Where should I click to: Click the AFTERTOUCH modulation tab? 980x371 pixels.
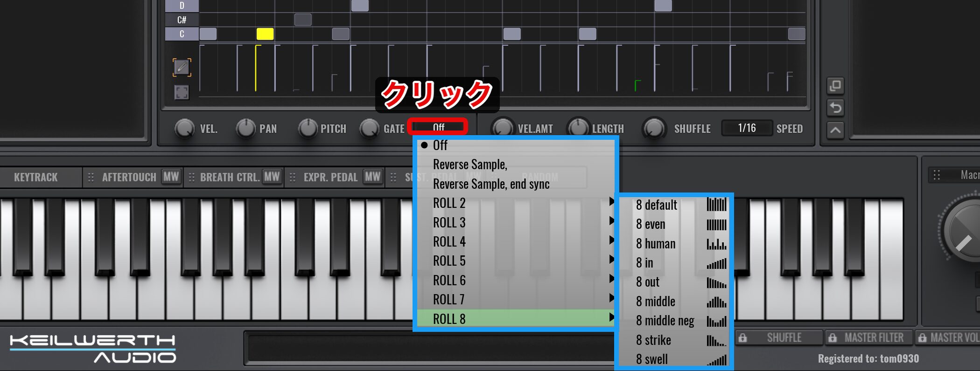pos(132,177)
